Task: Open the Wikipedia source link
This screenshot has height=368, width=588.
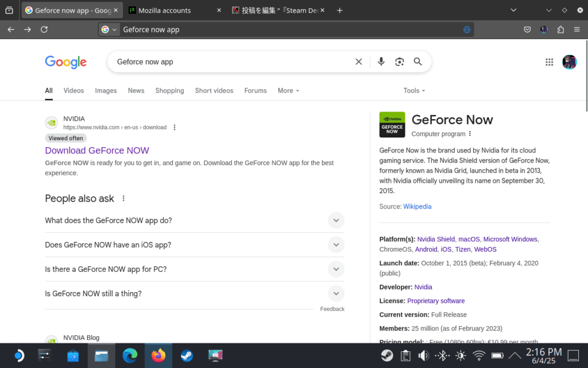Action: tap(417, 206)
